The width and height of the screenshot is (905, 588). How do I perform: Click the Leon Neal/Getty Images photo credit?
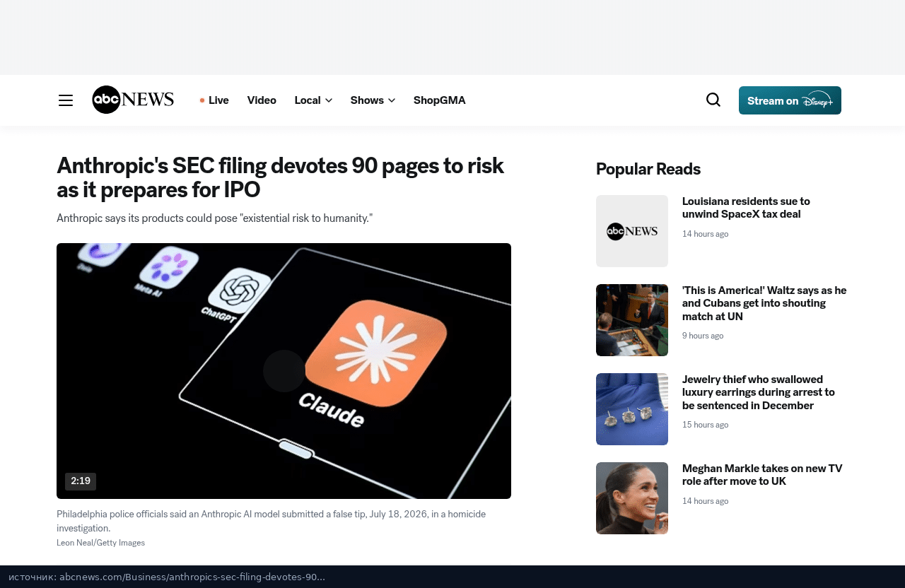(x=100, y=543)
